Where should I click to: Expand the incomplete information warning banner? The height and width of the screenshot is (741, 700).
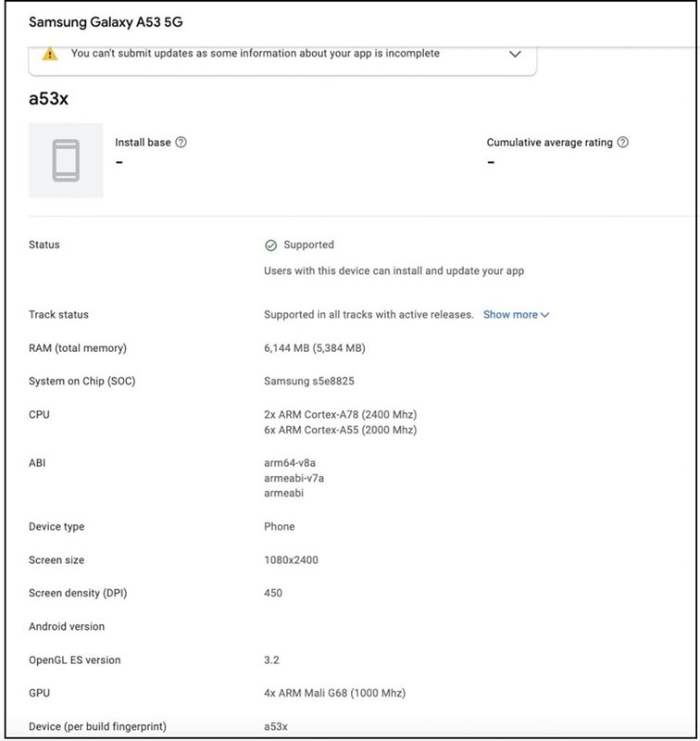pos(513,54)
